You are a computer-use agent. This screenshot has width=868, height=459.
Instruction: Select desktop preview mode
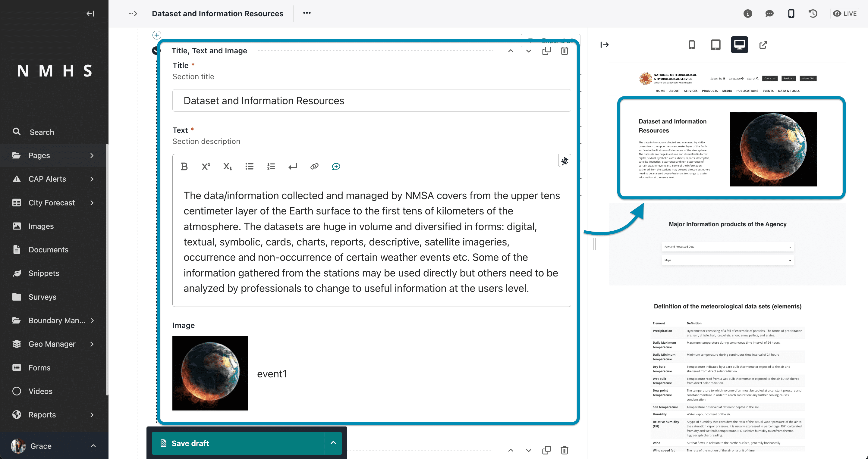point(739,45)
